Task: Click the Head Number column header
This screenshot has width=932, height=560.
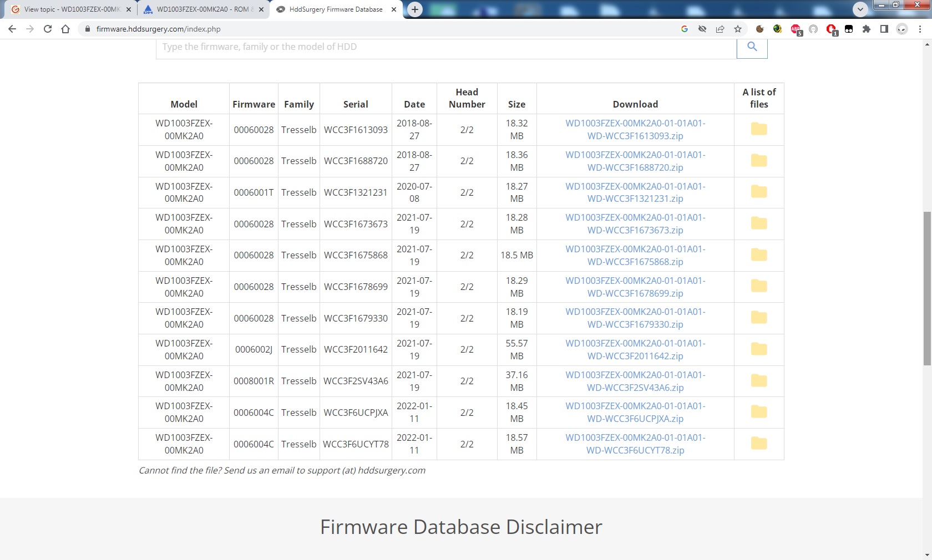Action: [467, 98]
